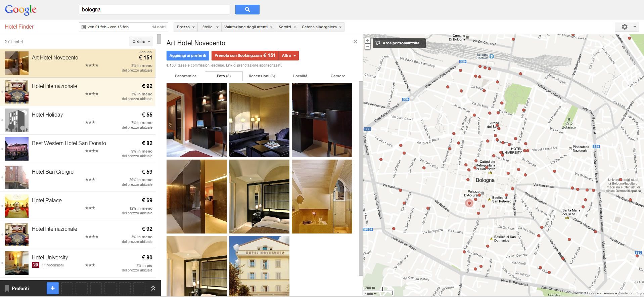This screenshot has height=297, width=644.
Task: Zoom in on the map
Action: click(x=368, y=41)
